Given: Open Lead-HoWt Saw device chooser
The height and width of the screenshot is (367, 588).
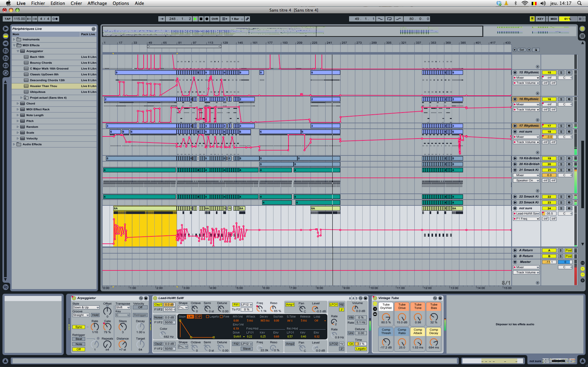Looking at the screenshot, I should click(x=526, y=214).
